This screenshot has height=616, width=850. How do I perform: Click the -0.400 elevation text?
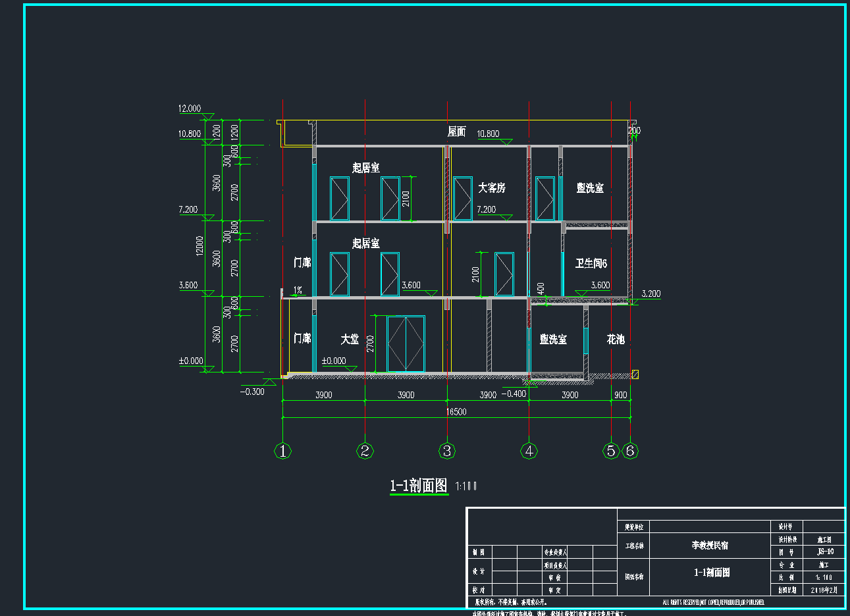[x=514, y=394]
